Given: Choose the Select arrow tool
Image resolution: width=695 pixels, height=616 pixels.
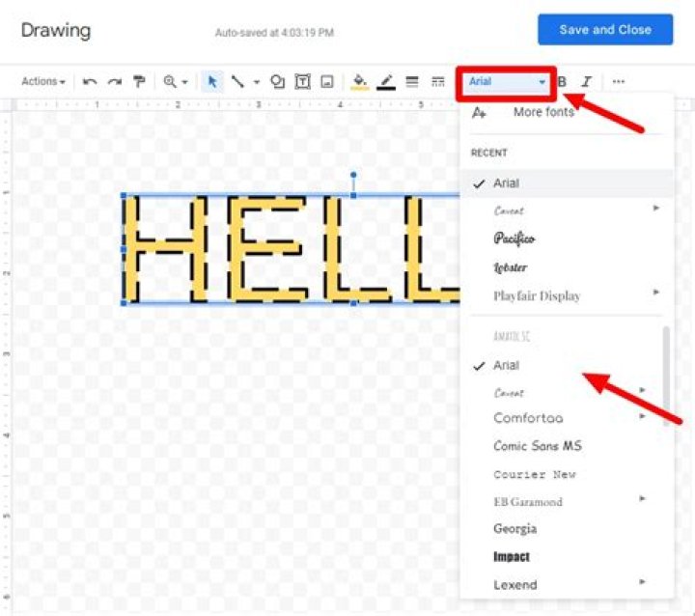Looking at the screenshot, I should tap(212, 82).
